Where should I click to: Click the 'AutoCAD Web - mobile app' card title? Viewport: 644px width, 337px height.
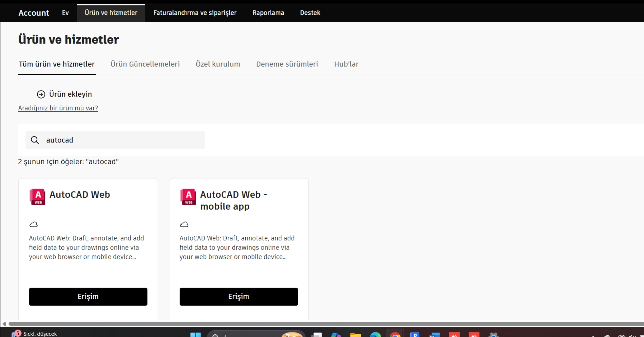click(233, 200)
